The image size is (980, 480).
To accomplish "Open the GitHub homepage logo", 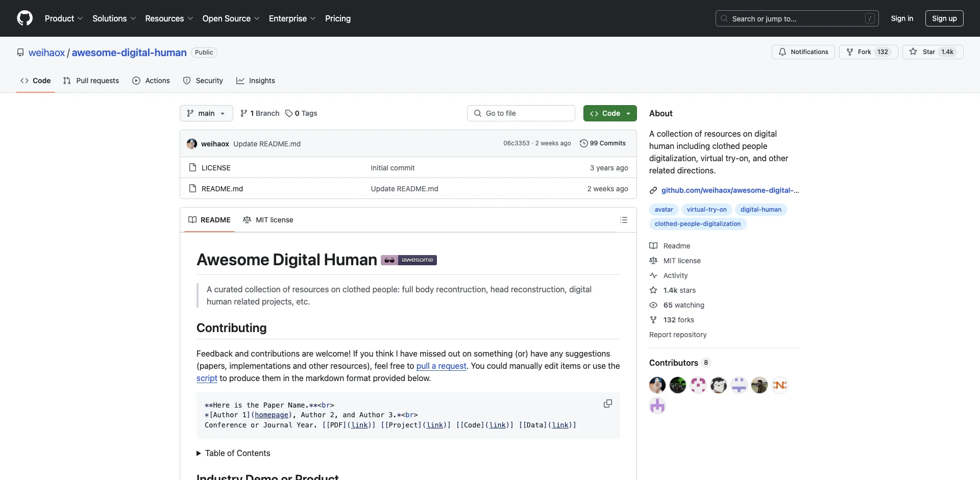I will point(24,18).
